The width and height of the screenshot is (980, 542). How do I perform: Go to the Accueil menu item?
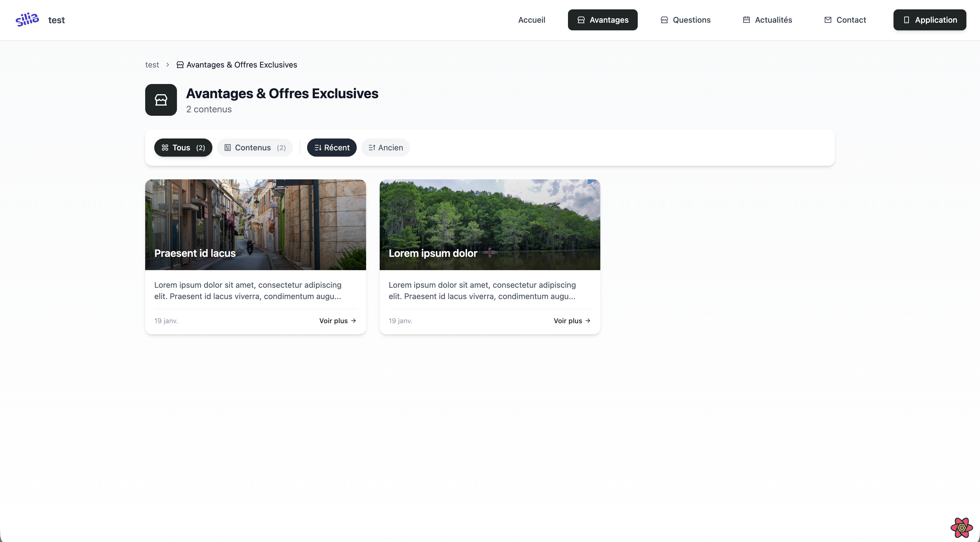pos(531,20)
